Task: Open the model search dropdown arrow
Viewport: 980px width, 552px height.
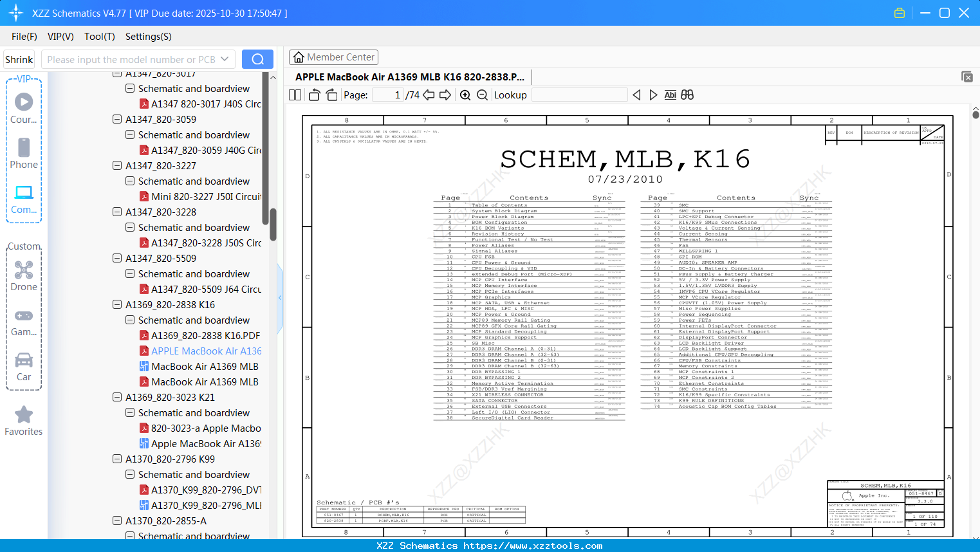Action: click(x=225, y=59)
